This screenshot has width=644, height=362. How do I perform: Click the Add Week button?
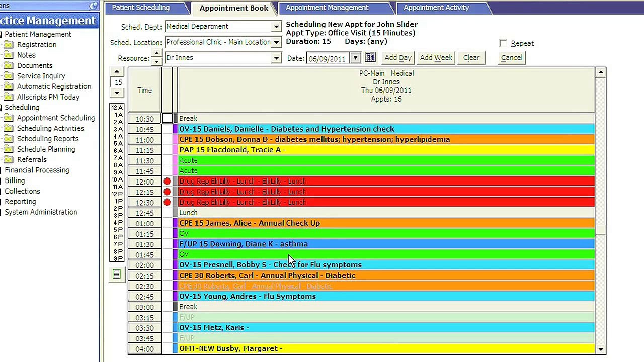[436, 58]
